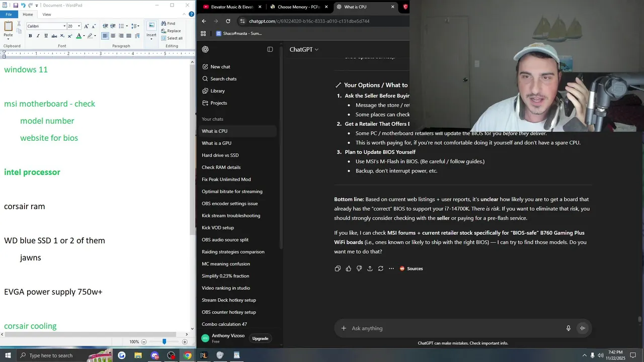Go back in Chrome browser

[x=204, y=21]
